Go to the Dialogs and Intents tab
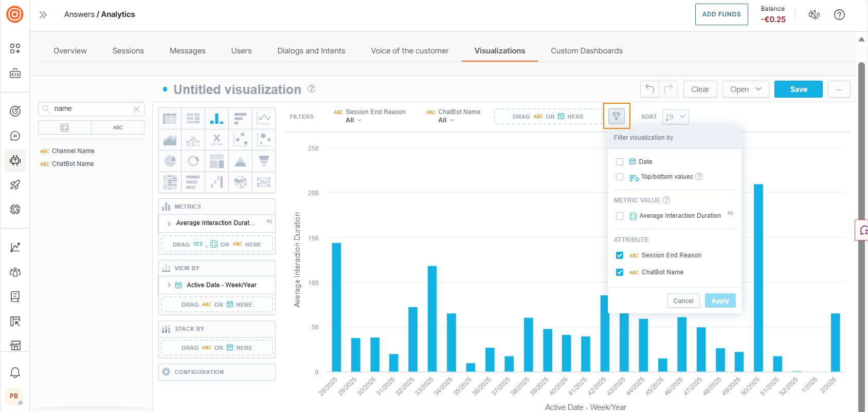The image size is (868, 412). [x=311, y=51]
